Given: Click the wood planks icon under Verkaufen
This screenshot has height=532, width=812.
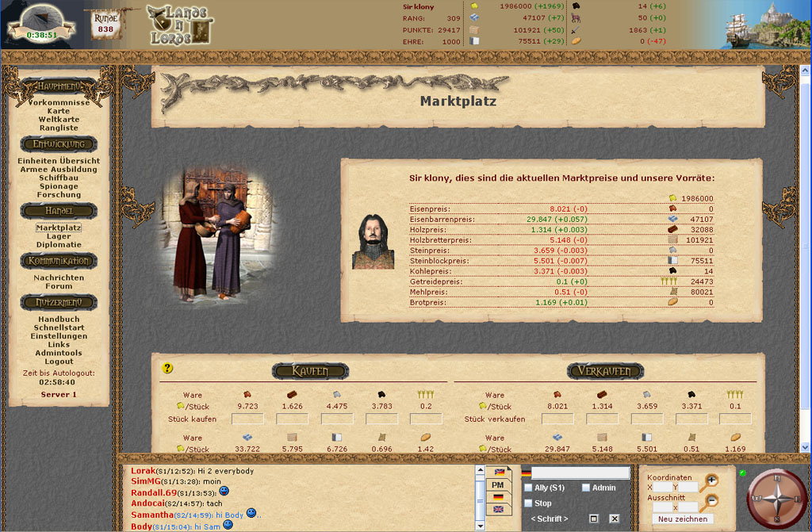Looking at the screenshot, I should tap(602, 438).
